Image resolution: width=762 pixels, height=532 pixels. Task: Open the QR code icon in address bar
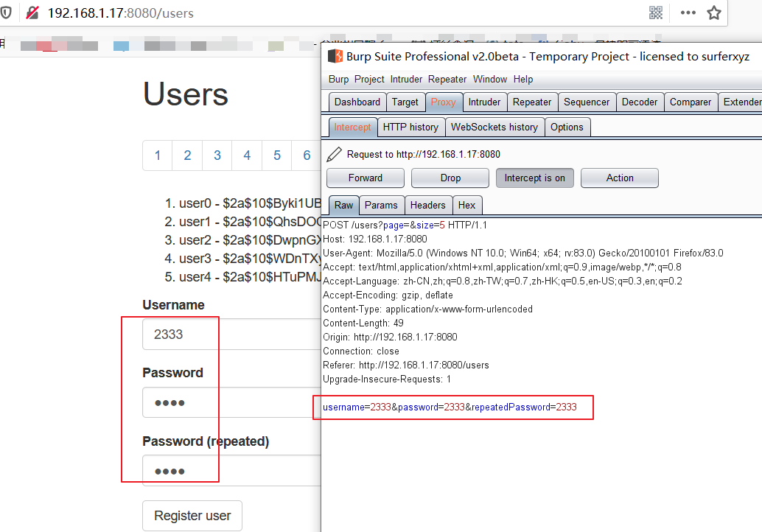pyautogui.click(x=656, y=13)
